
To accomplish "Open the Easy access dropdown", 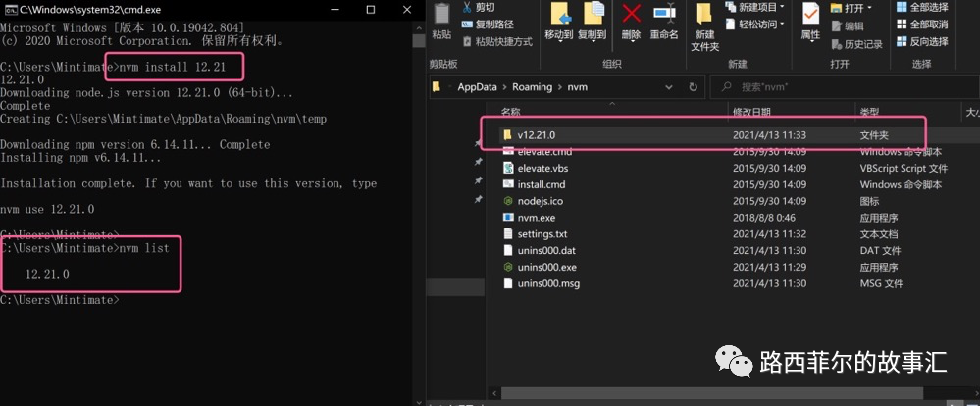I will (754, 25).
